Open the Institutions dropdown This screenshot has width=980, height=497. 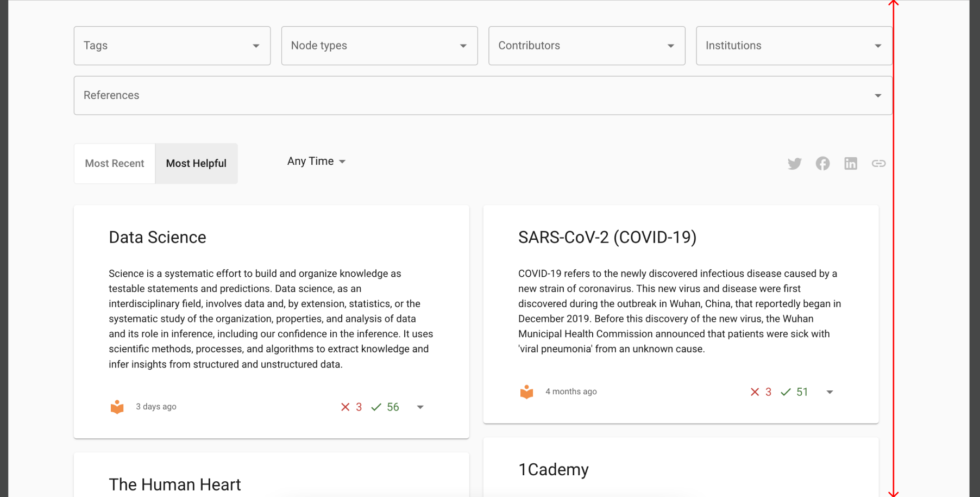(x=794, y=46)
